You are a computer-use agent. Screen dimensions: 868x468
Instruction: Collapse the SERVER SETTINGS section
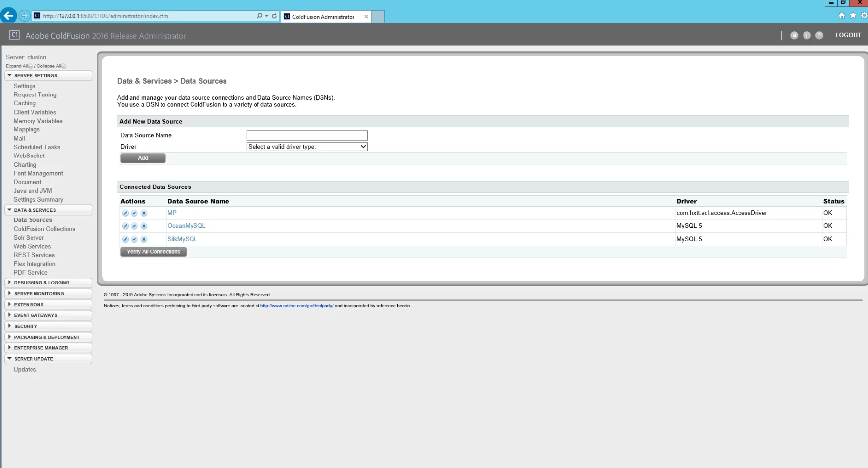[48, 76]
